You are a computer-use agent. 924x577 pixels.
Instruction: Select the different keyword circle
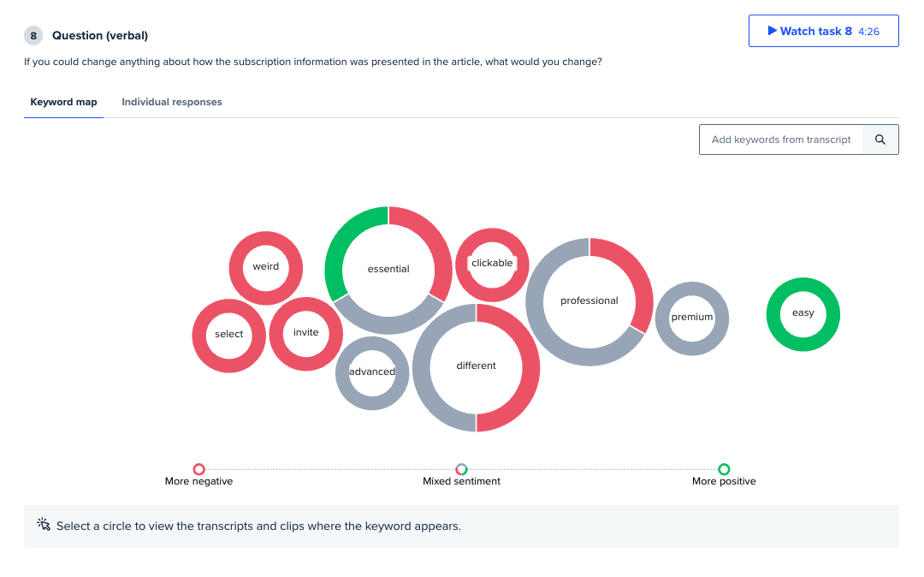(x=477, y=368)
